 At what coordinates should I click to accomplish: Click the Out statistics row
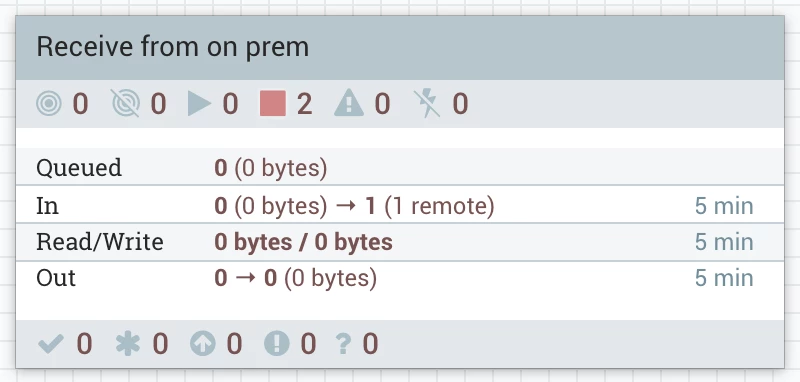coord(400,279)
